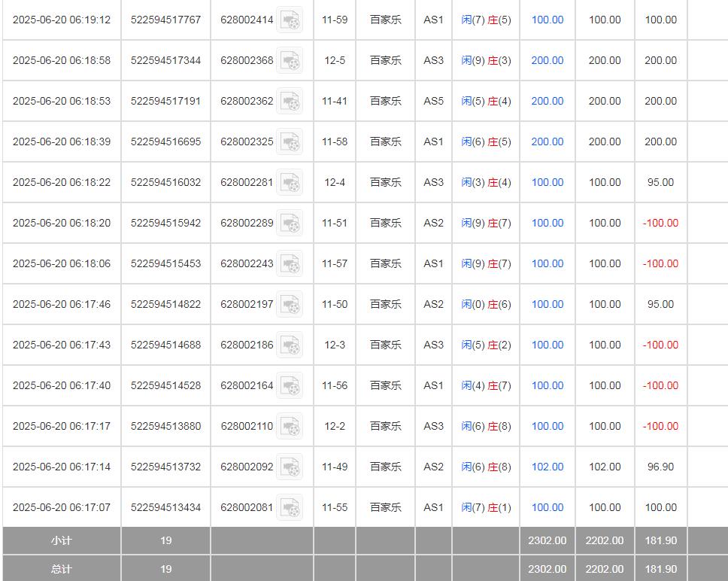Click replay icon next to 628002110
This screenshot has width=728, height=581.
(x=290, y=427)
